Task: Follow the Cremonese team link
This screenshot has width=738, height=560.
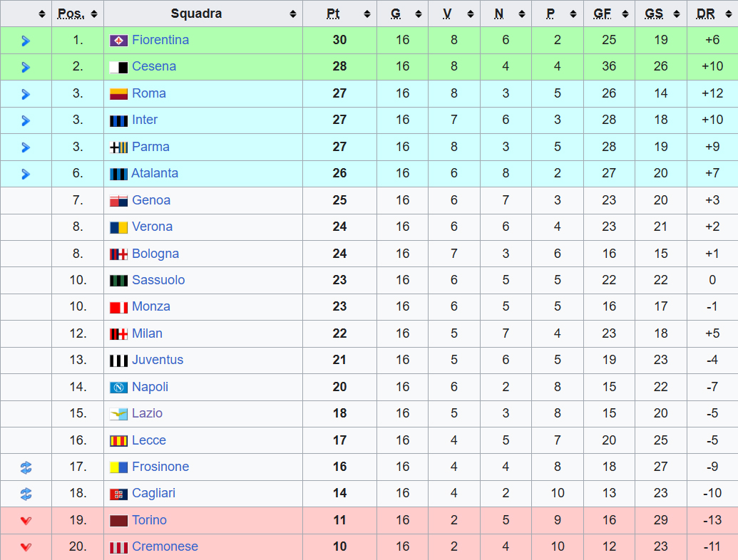Action: 165,546
